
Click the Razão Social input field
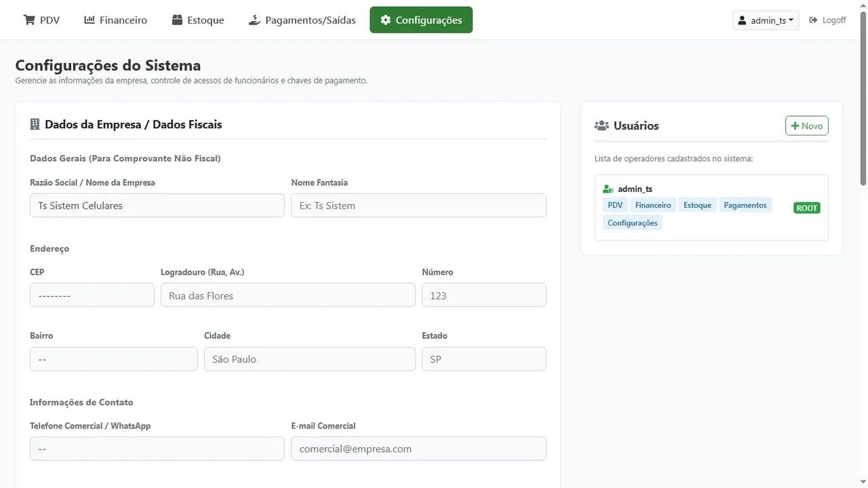coord(157,205)
